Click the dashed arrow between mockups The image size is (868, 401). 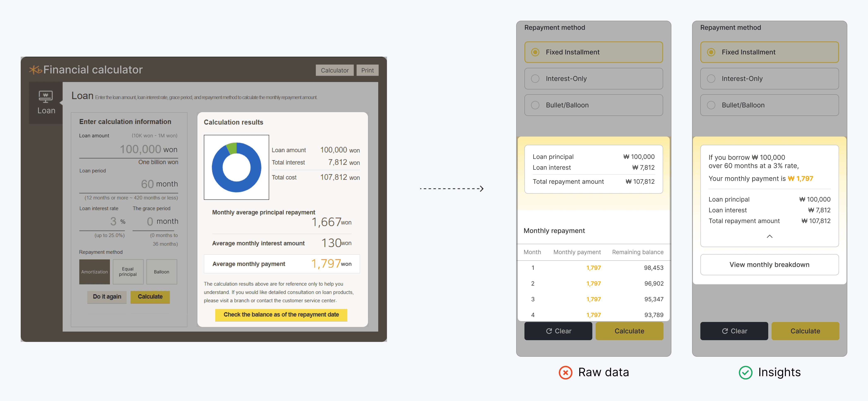point(452,189)
